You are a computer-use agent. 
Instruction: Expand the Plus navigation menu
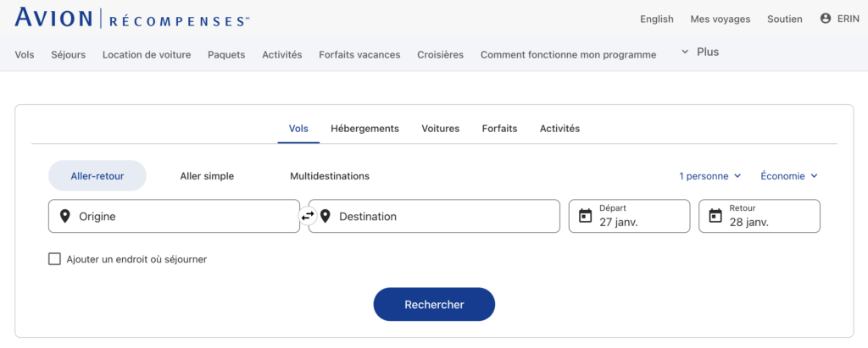(700, 52)
